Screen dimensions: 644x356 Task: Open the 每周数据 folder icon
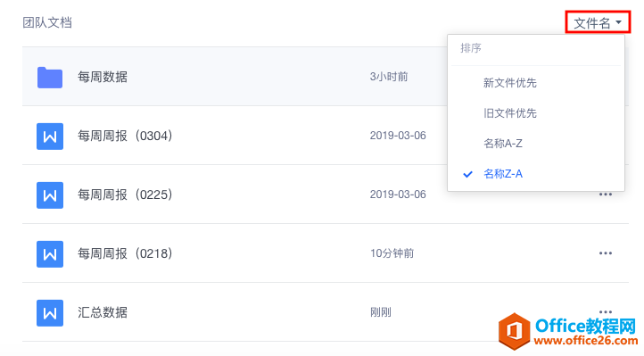pos(50,78)
